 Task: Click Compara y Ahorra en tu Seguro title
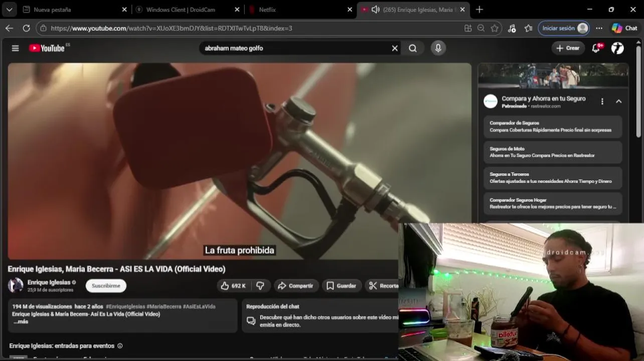tap(544, 99)
